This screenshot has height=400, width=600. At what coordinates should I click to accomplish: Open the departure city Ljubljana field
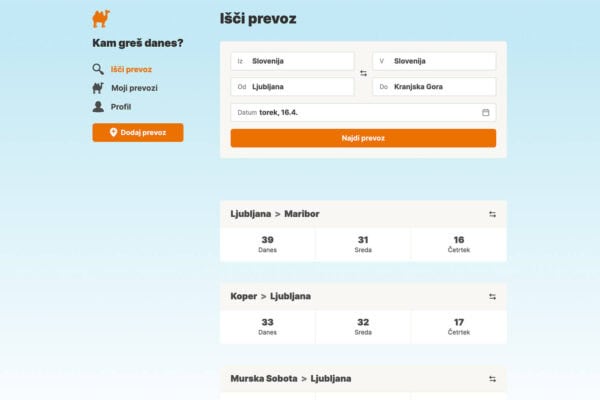pos(292,87)
